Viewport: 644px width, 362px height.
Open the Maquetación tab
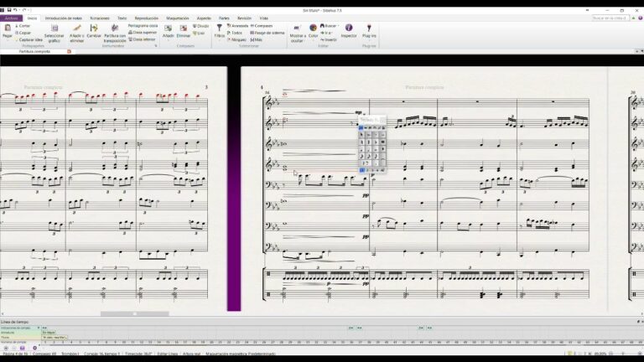tap(178, 18)
